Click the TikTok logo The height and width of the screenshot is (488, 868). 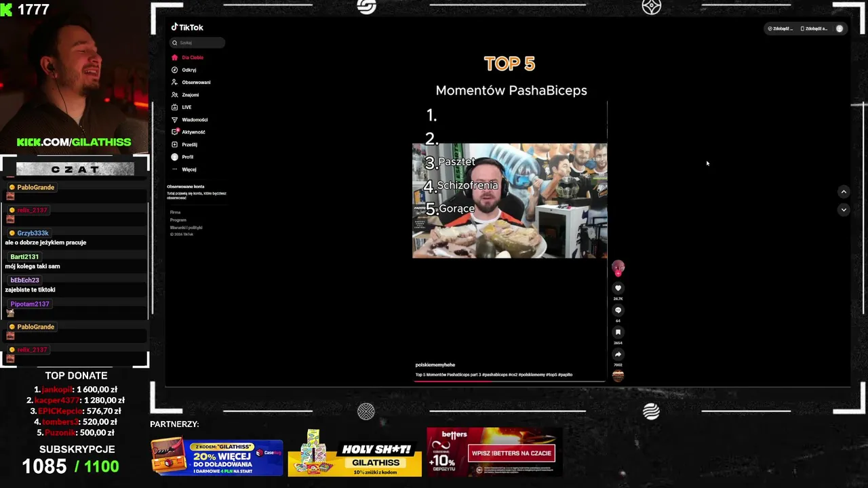pos(187,27)
